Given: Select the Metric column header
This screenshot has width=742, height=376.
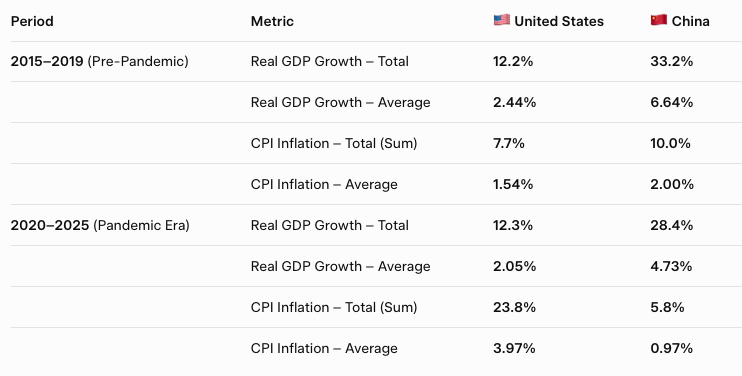Looking at the screenshot, I should [x=272, y=21].
